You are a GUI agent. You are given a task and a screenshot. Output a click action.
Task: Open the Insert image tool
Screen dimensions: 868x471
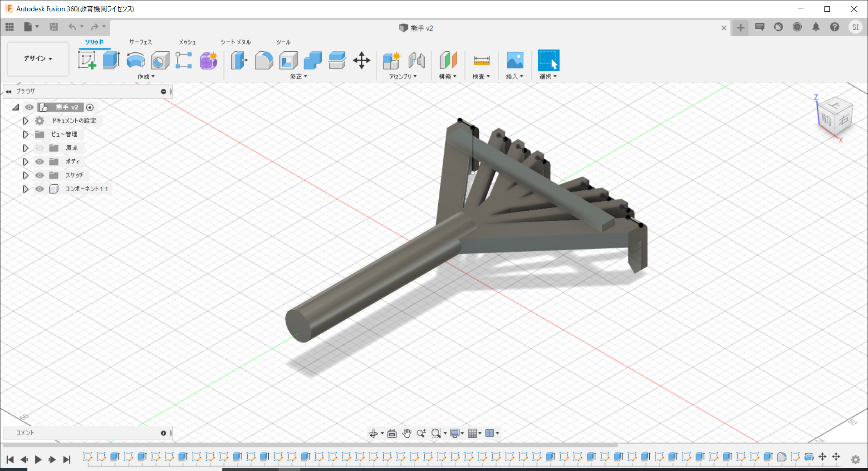point(515,60)
